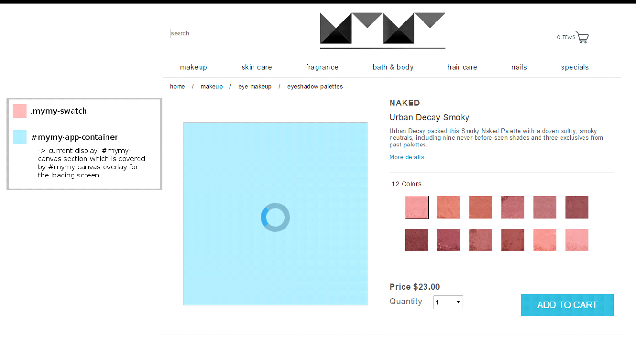Open the bath & body menu
This screenshot has height=364, width=636.
[x=393, y=67]
